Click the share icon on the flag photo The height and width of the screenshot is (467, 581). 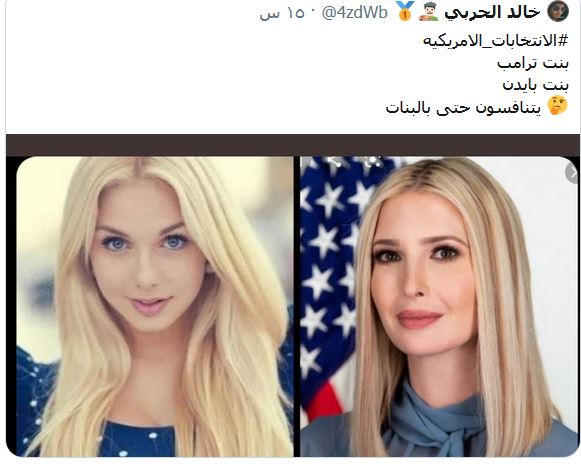tap(335, 162)
